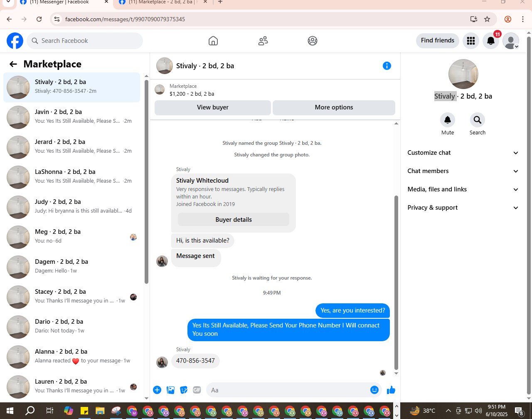Show hidden system tray icons
Image resolution: width=532 pixels, height=419 pixels.
(x=448, y=411)
